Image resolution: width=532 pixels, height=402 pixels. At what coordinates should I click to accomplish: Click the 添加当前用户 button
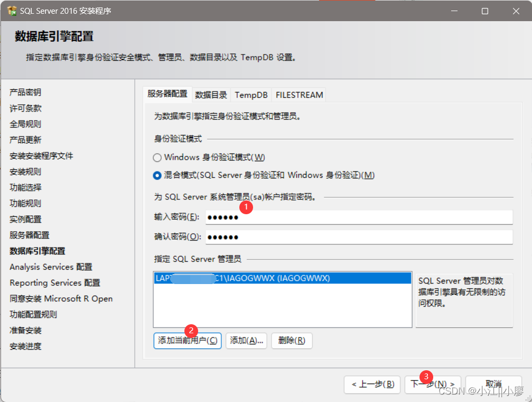(x=187, y=341)
